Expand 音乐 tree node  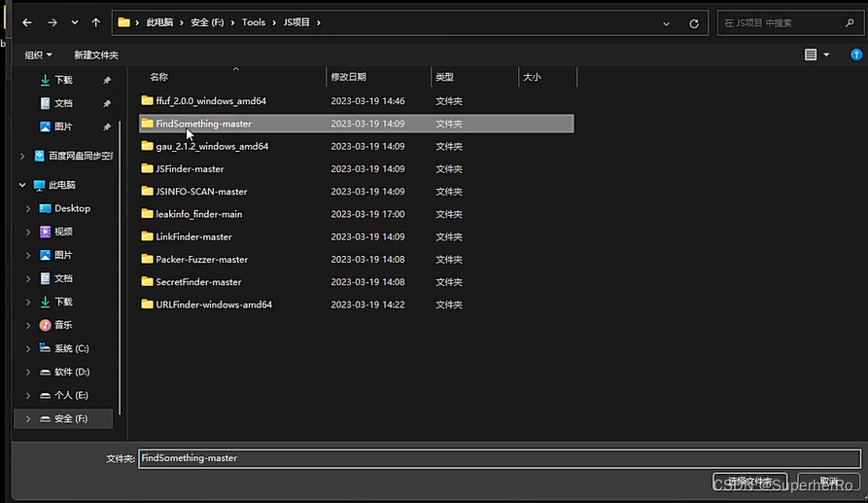pyautogui.click(x=28, y=325)
